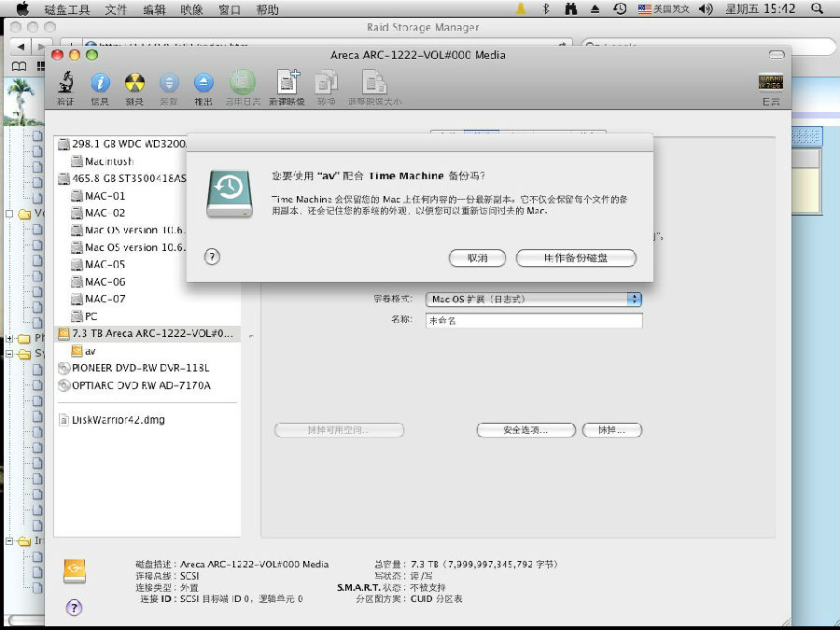Open the 文件 menu
This screenshot has height=630, width=840.
[115, 9]
